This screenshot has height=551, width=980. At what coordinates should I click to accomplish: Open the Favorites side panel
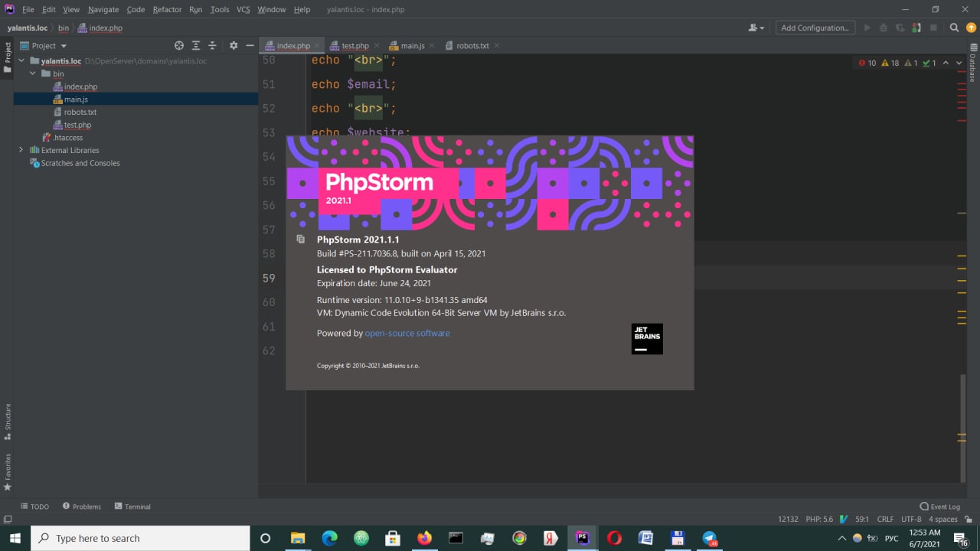coord(8,472)
